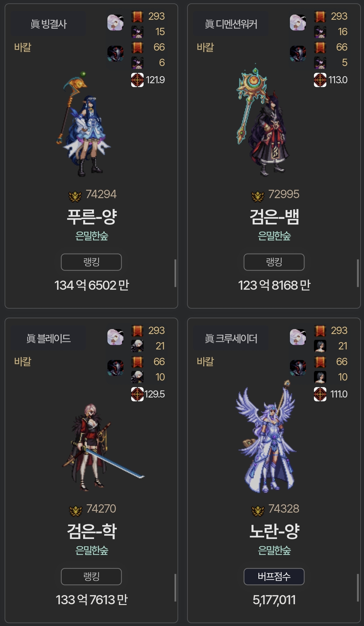Open the 眞 크루세이더 class label
Viewport: 364px width, 626px height.
(x=231, y=339)
